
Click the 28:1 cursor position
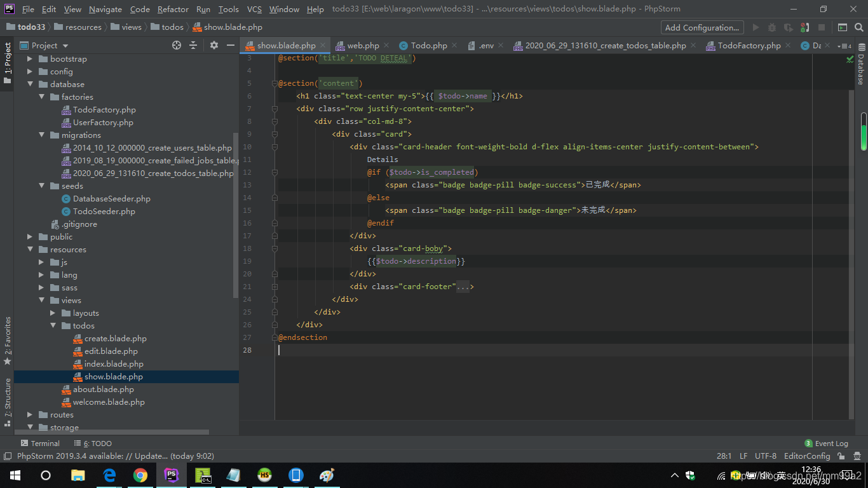click(724, 456)
